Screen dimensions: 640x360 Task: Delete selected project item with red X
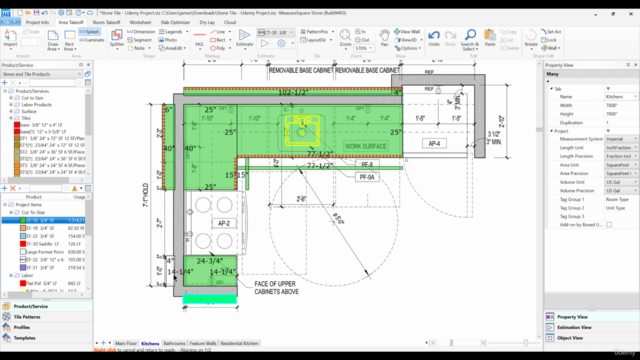point(13,188)
